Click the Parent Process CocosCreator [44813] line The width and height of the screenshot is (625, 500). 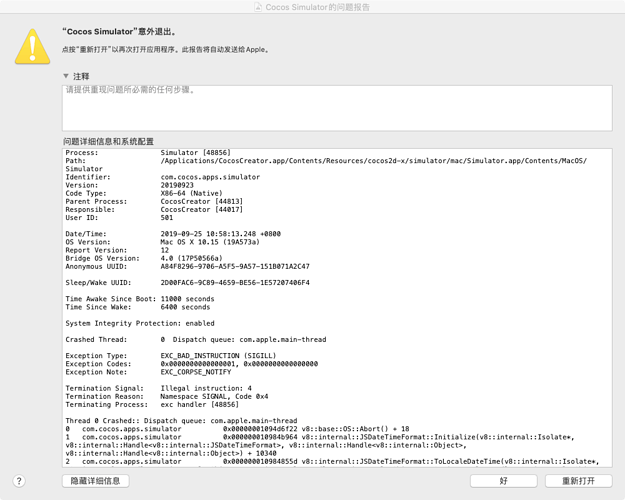[154, 201]
